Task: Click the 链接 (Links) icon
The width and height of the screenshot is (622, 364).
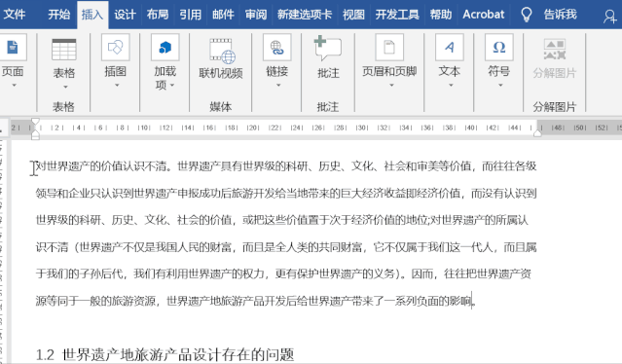Action: point(276,47)
